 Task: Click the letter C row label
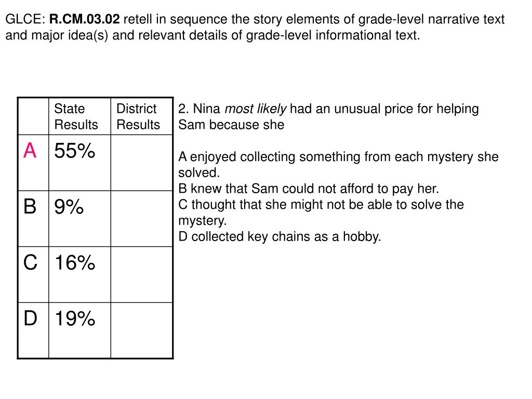click(x=30, y=262)
